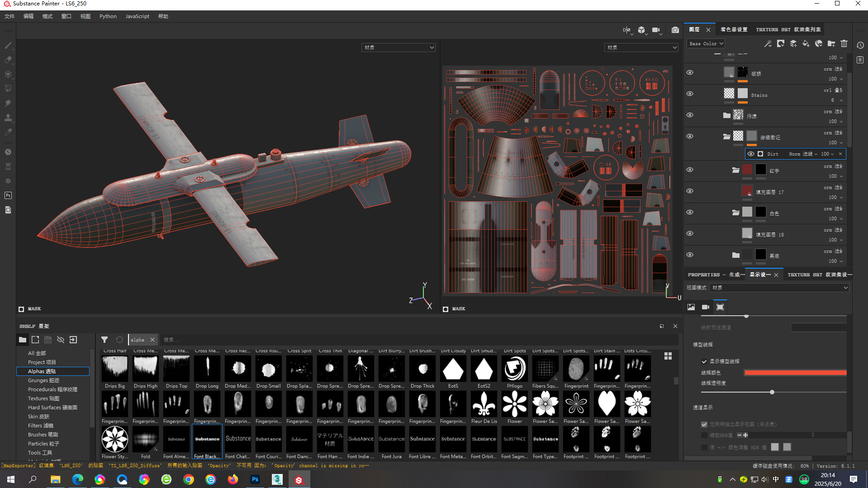Screen dimensions: 868x488
Task: Click the shelf search field
Action: click(x=418, y=340)
